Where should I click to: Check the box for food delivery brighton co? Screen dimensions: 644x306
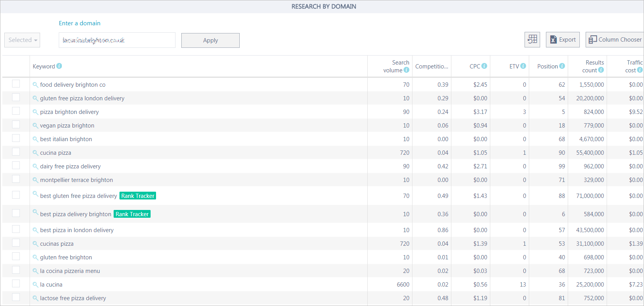(16, 84)
